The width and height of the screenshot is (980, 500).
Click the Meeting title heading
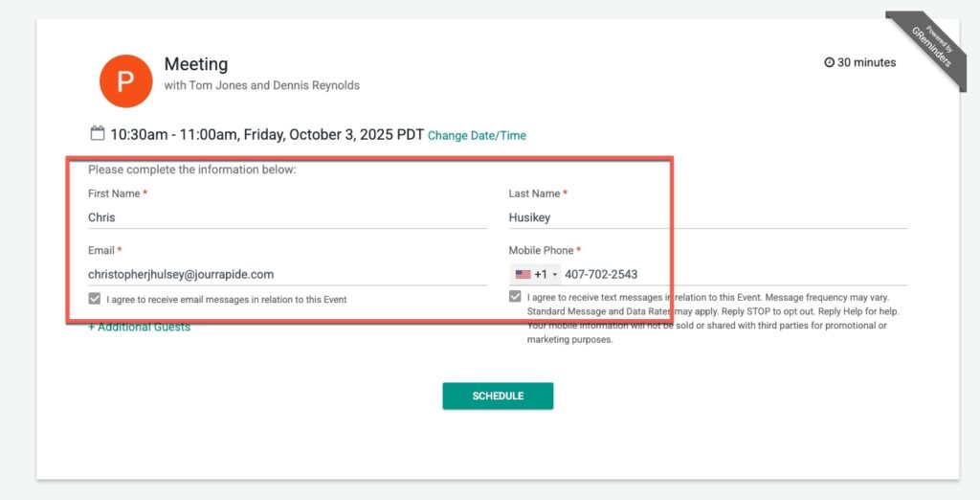pyautogui.click(x=196, y=64)
